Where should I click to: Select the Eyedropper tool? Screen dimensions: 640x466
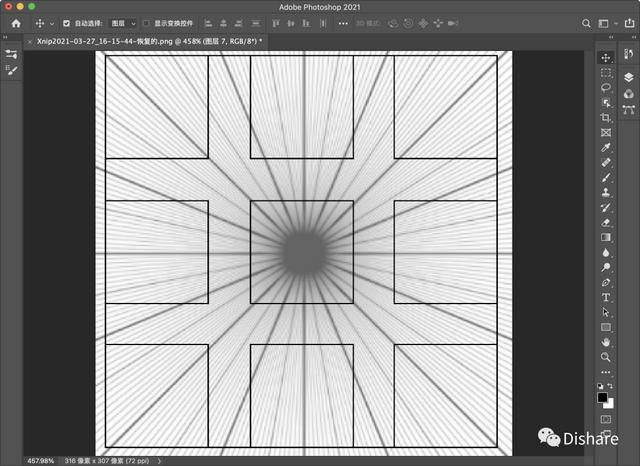tap(606, 148)
